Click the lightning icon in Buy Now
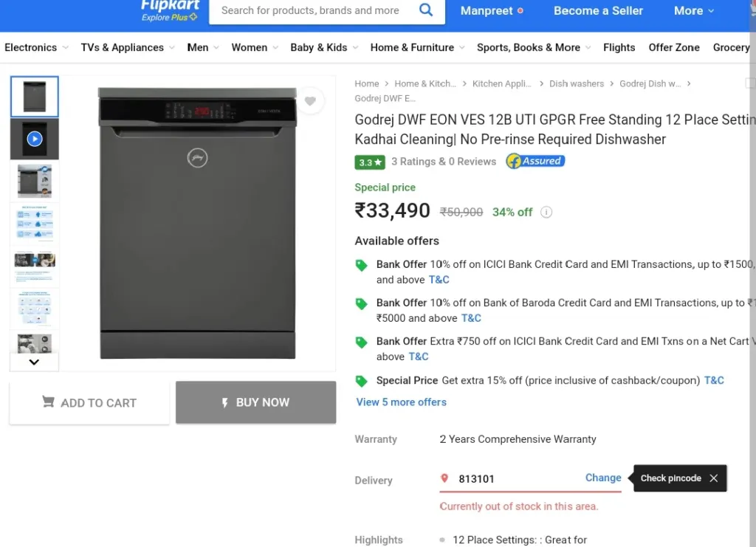 (224, 402)
